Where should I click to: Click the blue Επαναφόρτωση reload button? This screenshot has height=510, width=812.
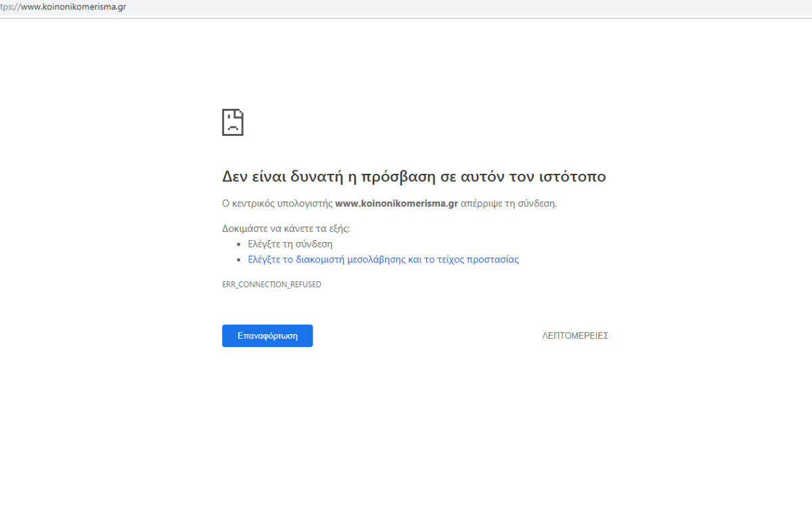tap(267, 335)
